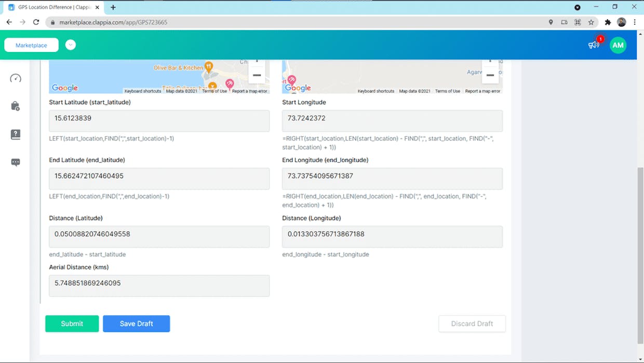Open the Chrome profile picture
The width and height of the screenshot is (644, 363).
[x=621, y=22]
